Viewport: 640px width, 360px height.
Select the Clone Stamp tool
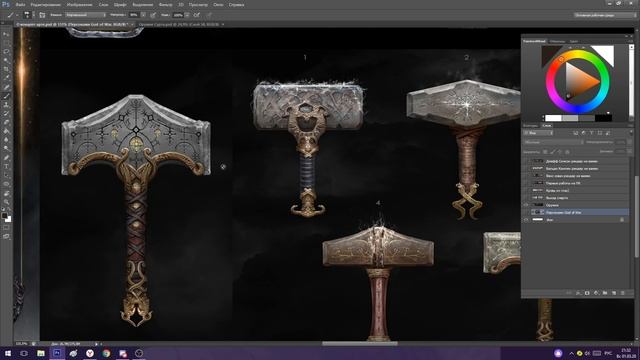tap(7, 104)
